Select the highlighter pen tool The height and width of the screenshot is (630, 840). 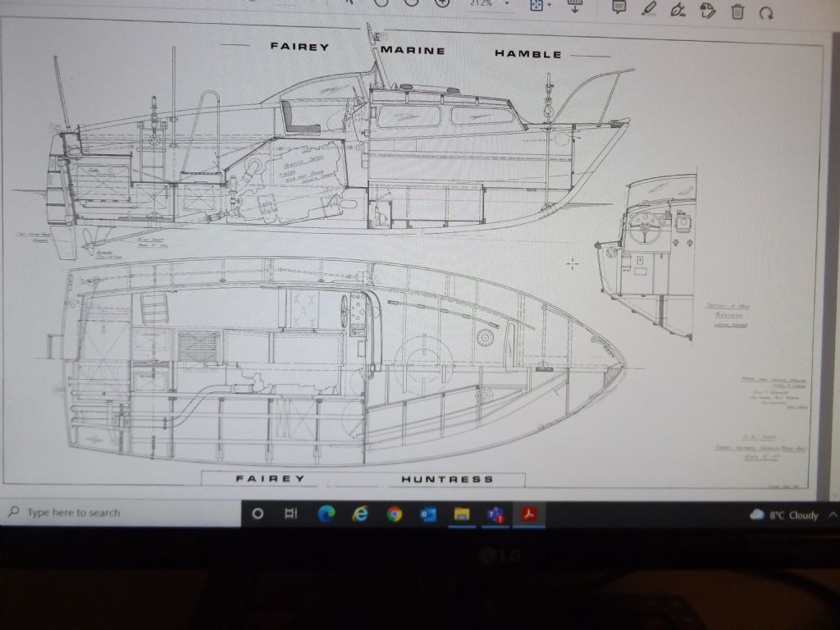point(650,8)
